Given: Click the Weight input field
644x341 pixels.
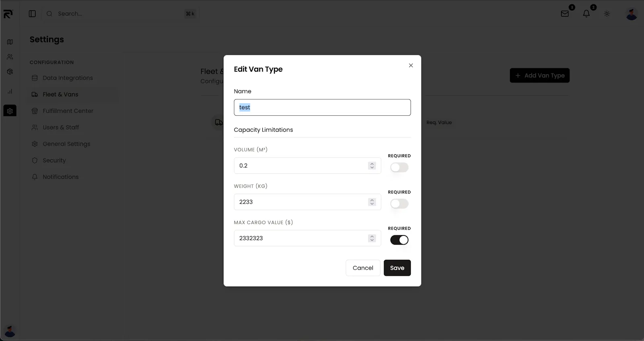Looking at the screenshot, I should pos(308,202).
